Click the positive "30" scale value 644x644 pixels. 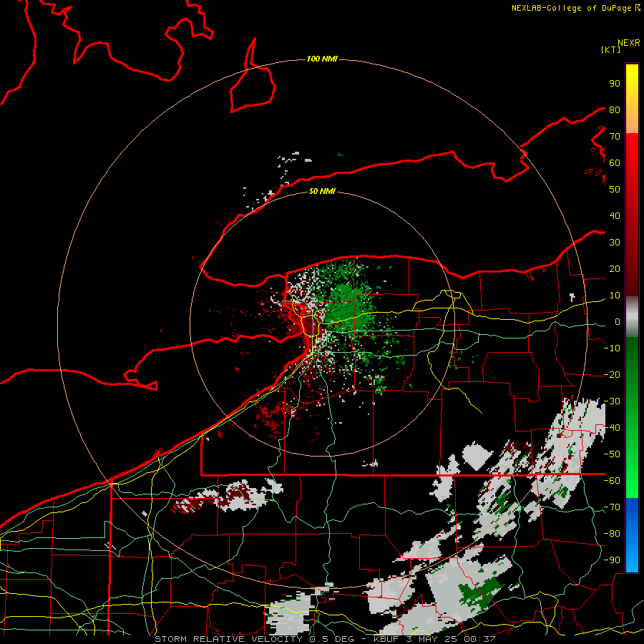pos(615,243)
